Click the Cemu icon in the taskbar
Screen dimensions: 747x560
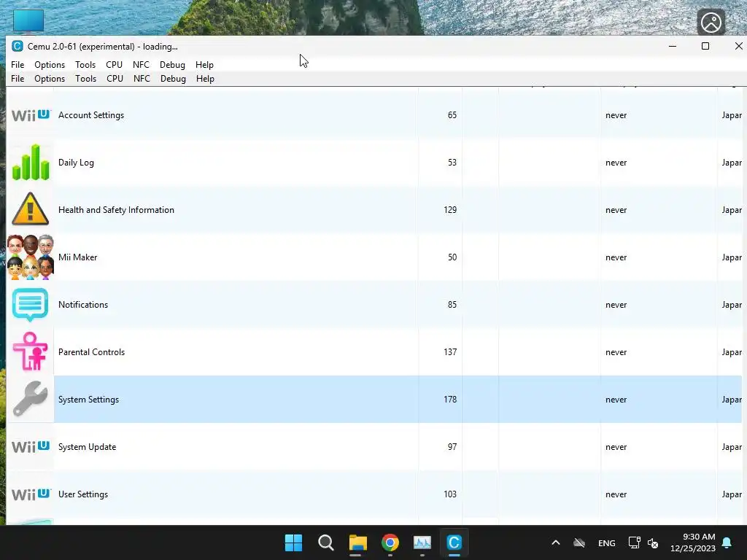(x=454, y=542)
